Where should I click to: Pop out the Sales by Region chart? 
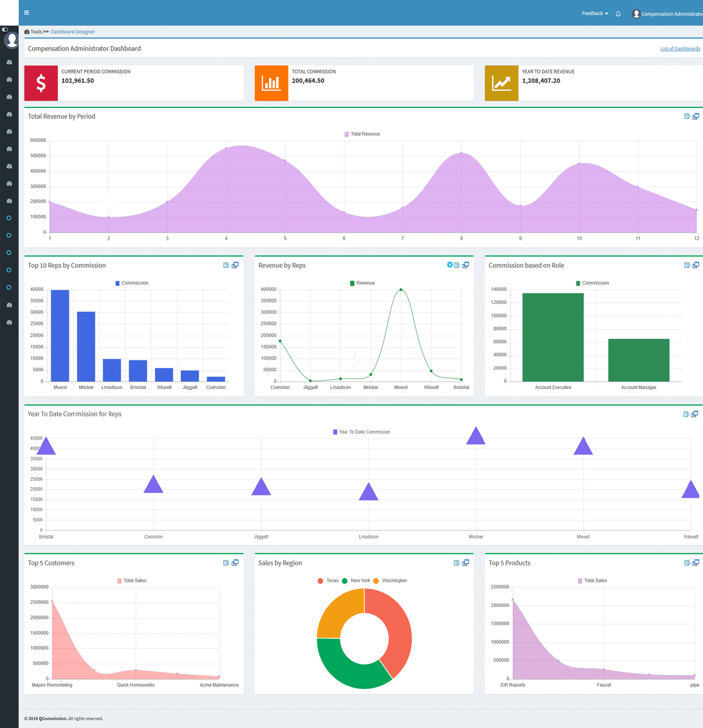click(x=466, y=563)
